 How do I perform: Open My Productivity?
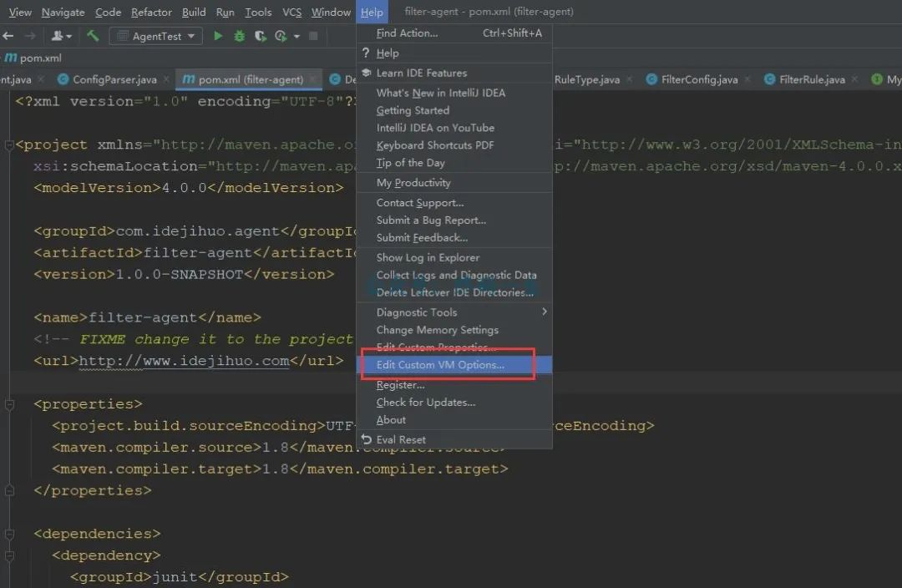pyautogui.click(x=454, y=182)
